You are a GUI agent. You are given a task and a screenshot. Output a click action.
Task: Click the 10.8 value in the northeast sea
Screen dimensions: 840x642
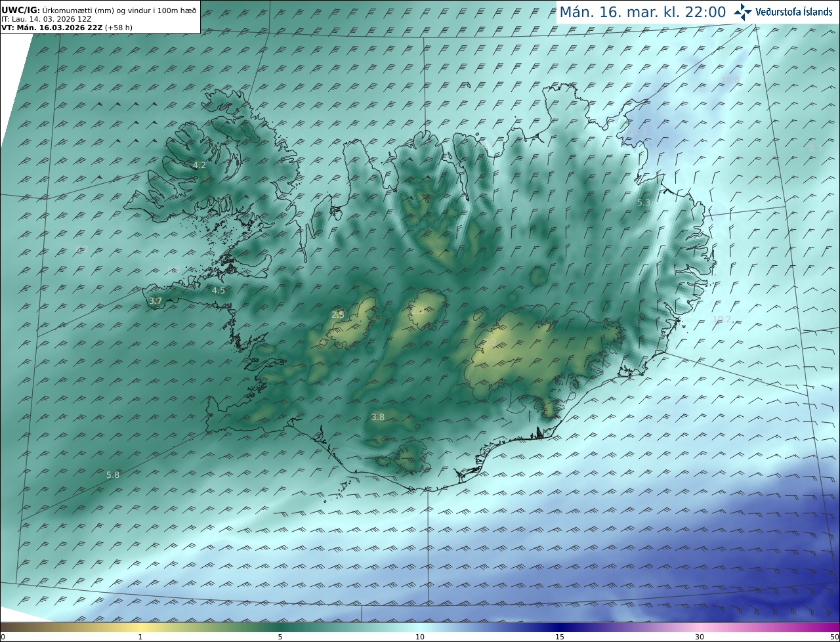[x=730, y=79]
